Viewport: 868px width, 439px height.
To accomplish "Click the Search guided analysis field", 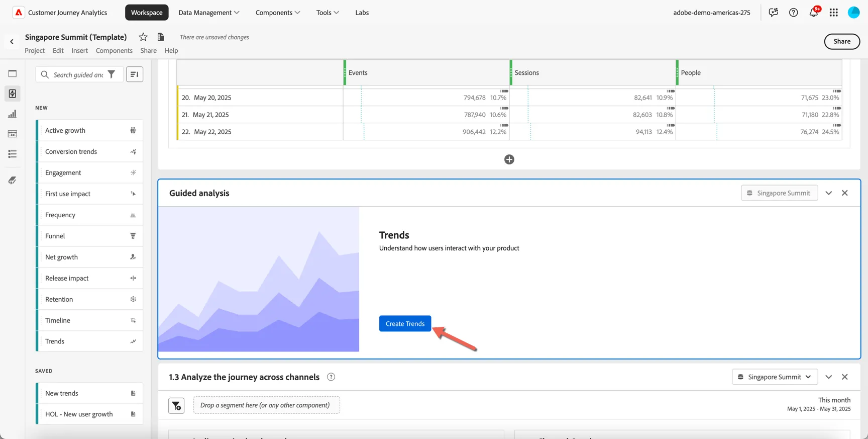I will coord(78,74).
